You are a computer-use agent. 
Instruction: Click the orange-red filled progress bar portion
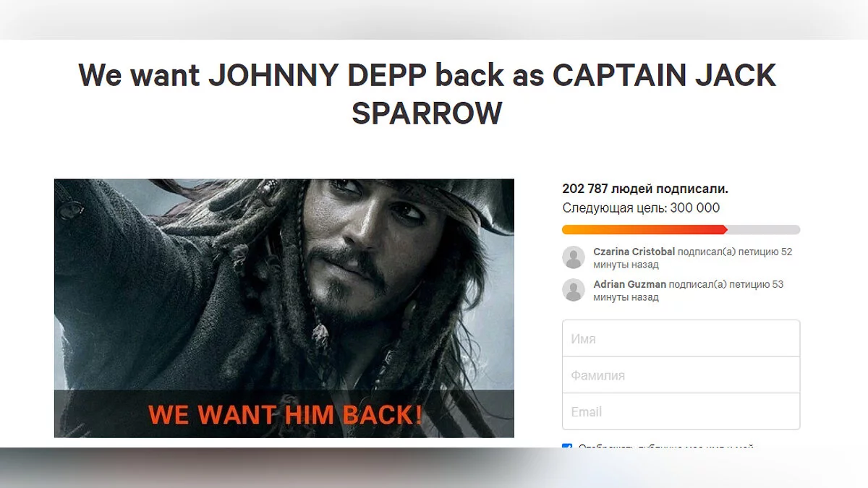644,230
